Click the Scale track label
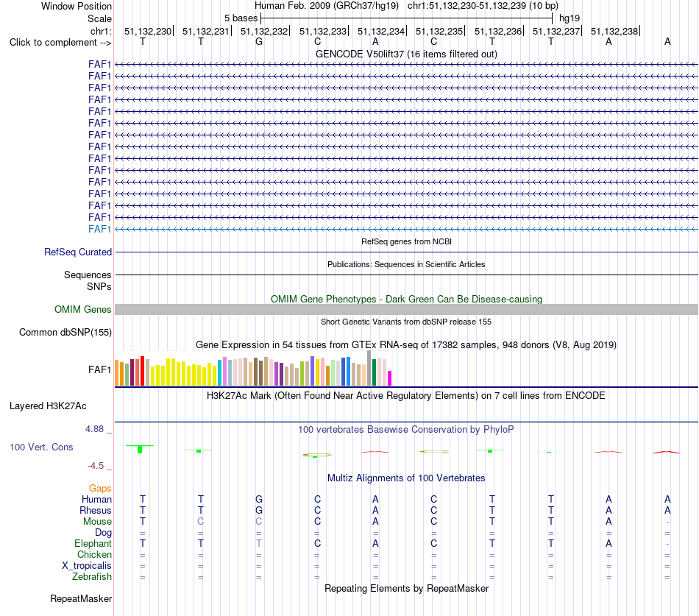699x616 pixels. [99, 18]
